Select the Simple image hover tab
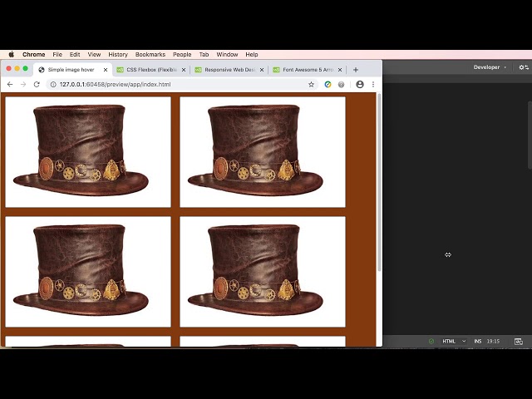This screenshot has height=399, width=532. tap(71, 70)
